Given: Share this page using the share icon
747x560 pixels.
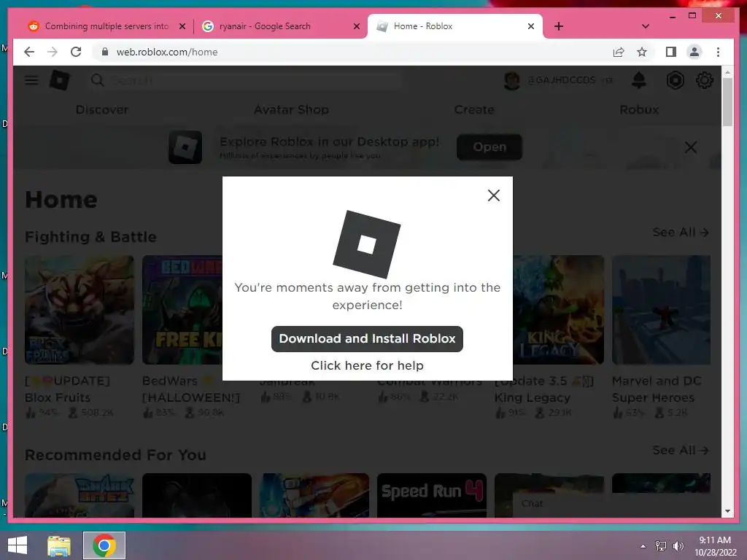Looking at the screenshot, I should coord(619,52).
